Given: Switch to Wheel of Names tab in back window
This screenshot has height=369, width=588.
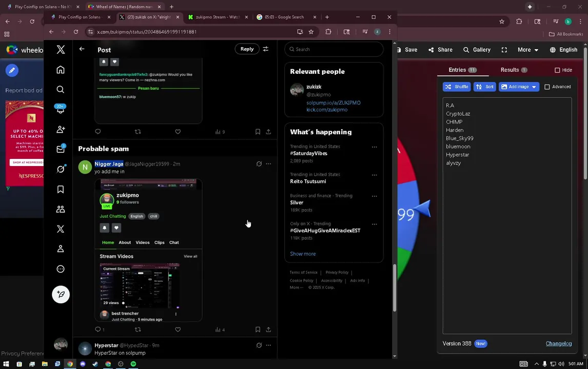Looking at the screenshot, I should (x=125, y=7).
